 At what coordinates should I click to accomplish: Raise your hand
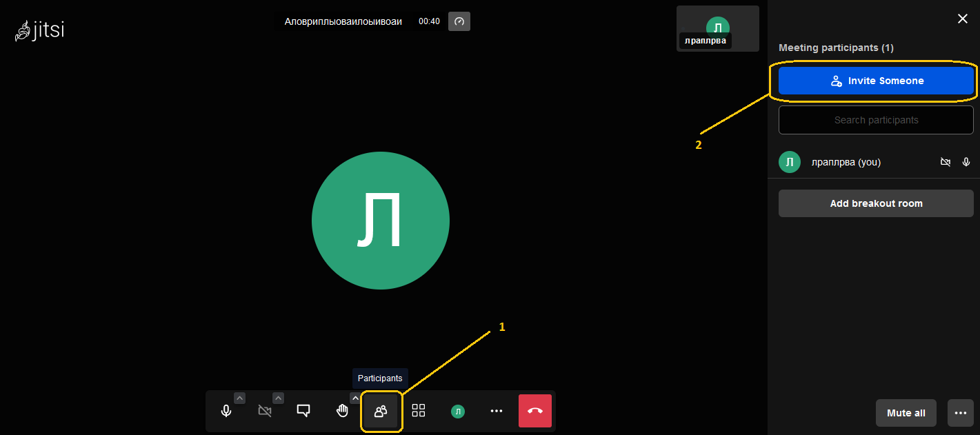pyautogui.click(x=341, y=411)
